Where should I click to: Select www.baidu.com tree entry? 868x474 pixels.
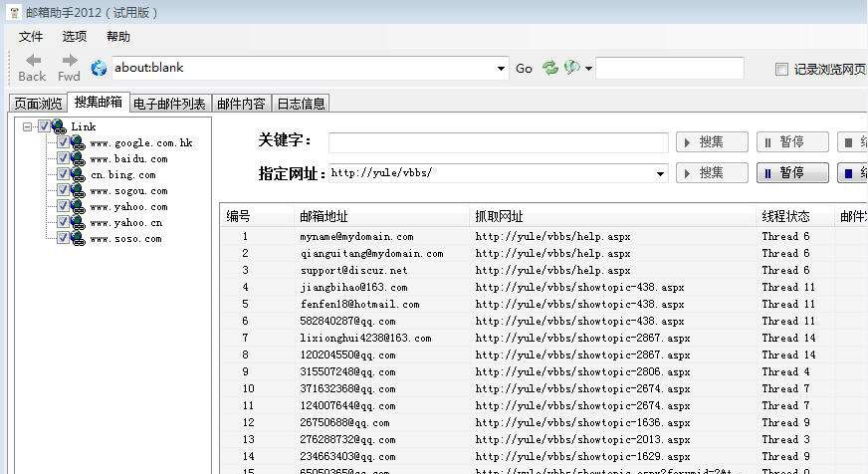click(128, 159)
